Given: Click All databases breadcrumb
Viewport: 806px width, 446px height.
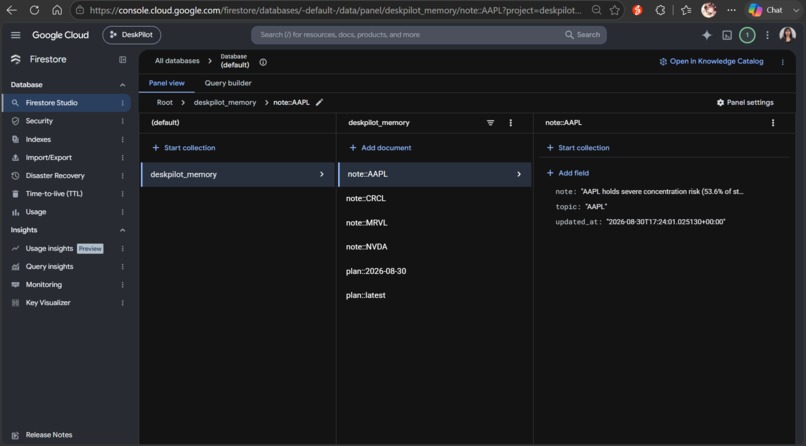Looking at the screenshot, I should [177, 61].
